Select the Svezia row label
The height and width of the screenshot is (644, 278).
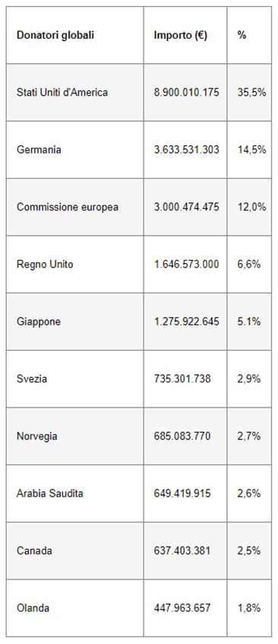coord(32,379)
